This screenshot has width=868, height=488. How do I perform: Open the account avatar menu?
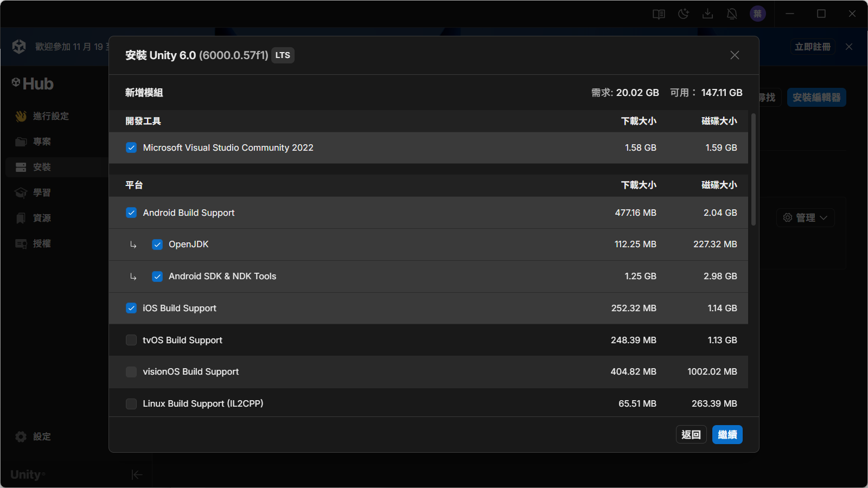tap(758, 14)
